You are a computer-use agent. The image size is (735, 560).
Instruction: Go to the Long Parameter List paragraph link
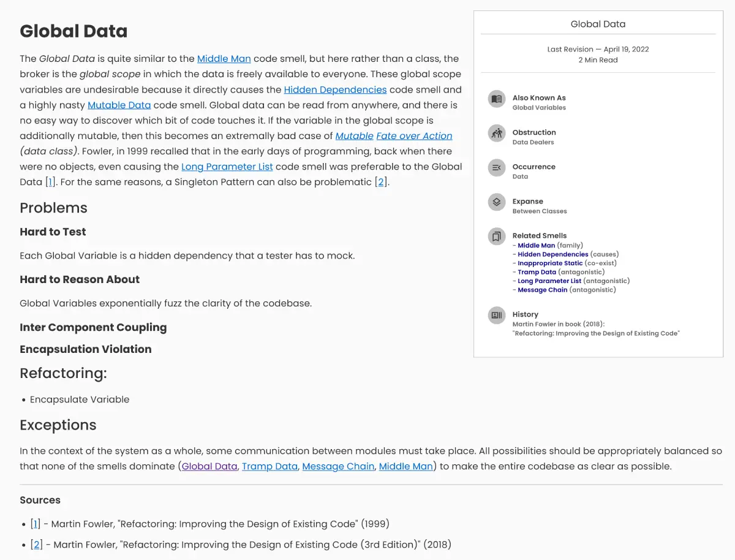[x=227, y=167]
